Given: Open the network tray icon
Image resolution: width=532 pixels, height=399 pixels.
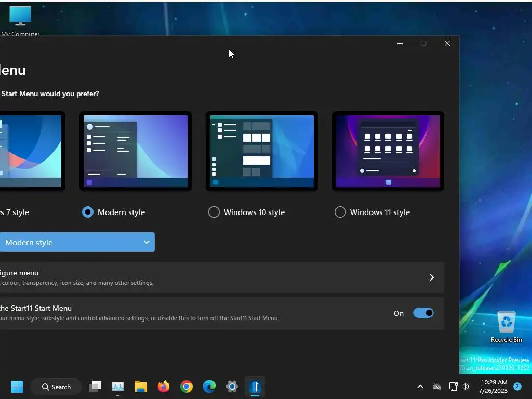Looking at the screenshot, I should [x=453, y=387].
